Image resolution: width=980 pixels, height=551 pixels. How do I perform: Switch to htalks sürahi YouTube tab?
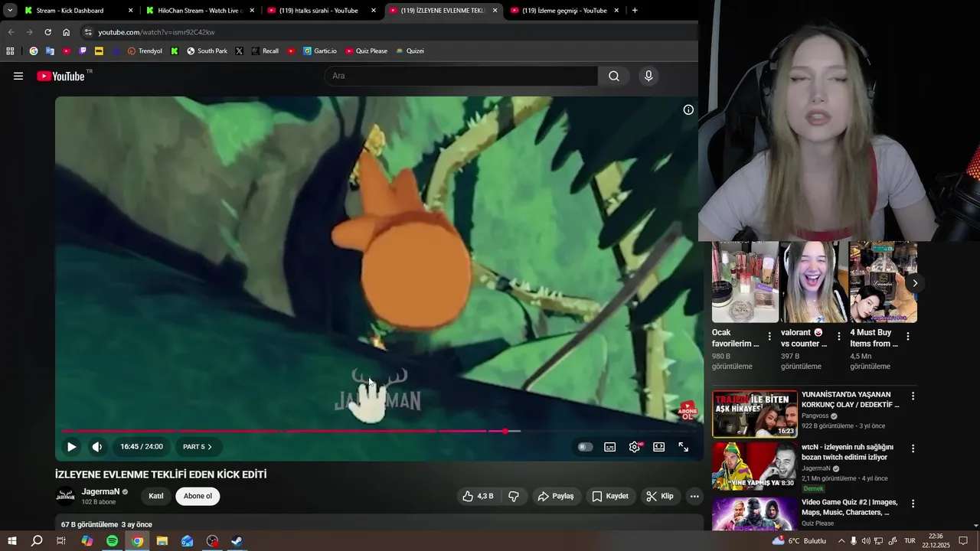(322, 11)
